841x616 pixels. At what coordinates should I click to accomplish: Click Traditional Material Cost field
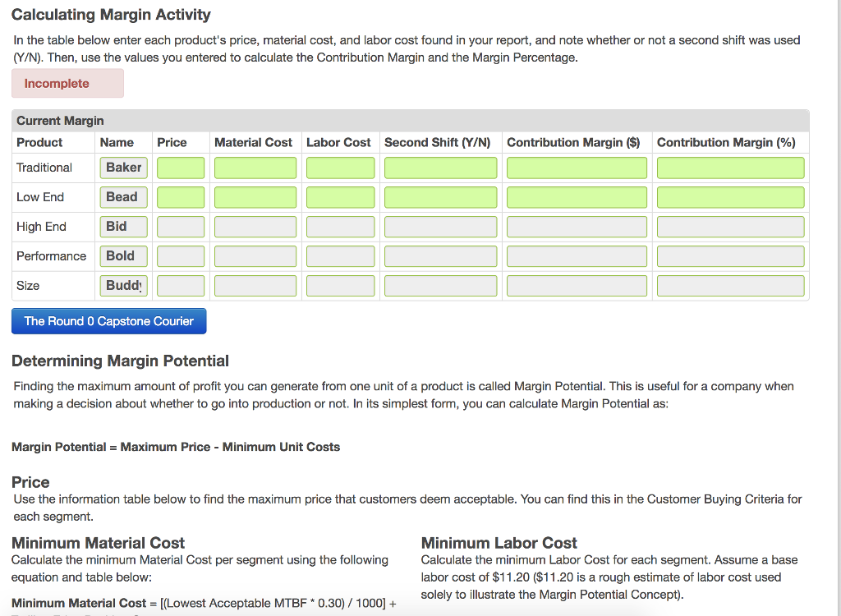coord(255,167)
